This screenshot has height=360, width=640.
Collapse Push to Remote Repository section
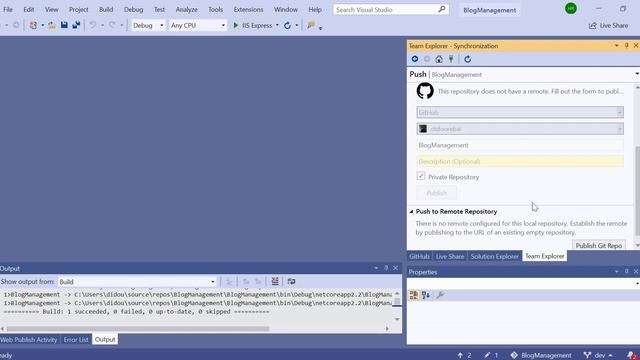click(411, 211)
